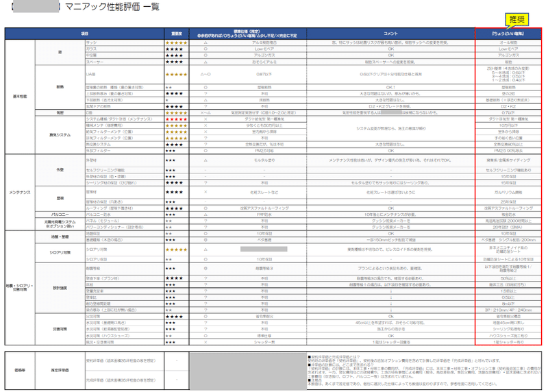
Task: Click the 契約坪単価 row label cell
Action: (125, 361)
